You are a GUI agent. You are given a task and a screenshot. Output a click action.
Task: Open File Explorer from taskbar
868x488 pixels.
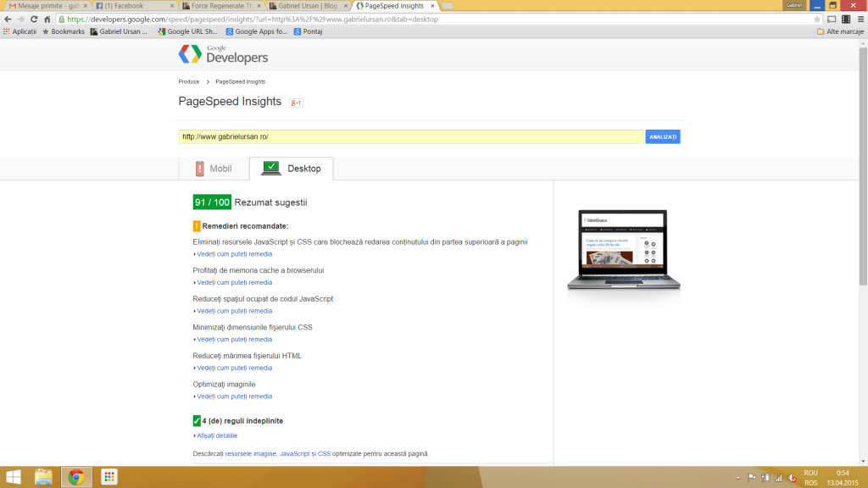43,477
